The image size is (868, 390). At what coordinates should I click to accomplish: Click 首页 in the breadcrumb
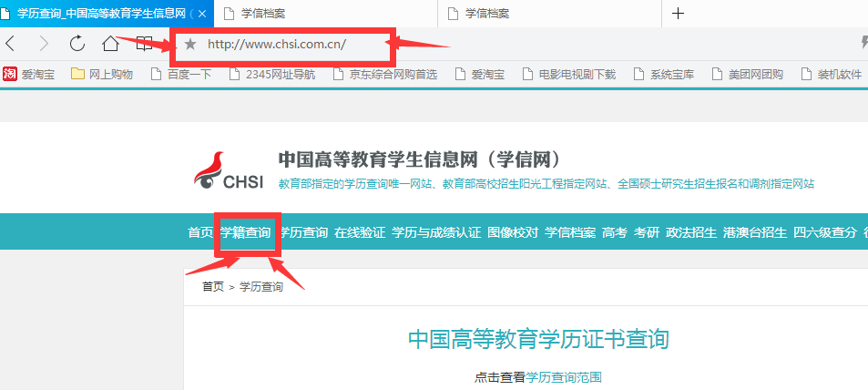pyautogui.click(x=213, y=287)
